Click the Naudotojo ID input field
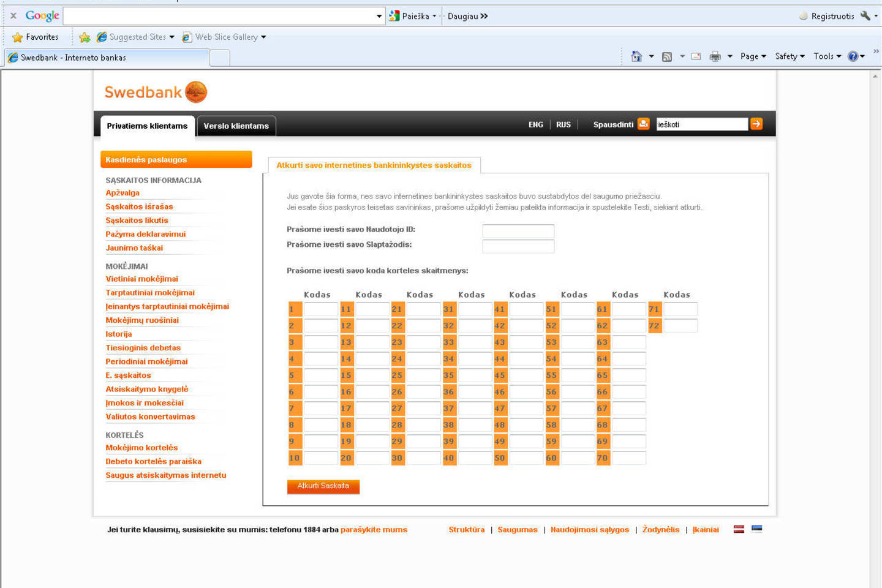This screenshot has width=882, height=588. [x=518, y=231]
